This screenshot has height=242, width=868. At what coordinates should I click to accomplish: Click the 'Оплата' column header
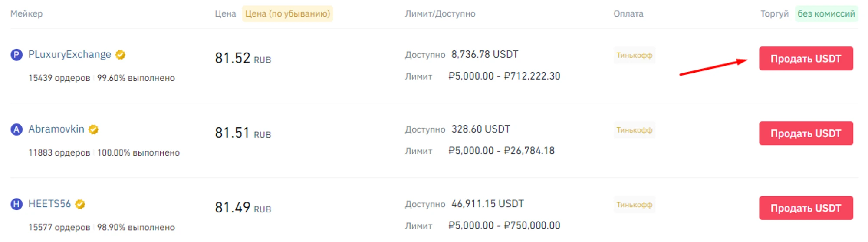628,14
